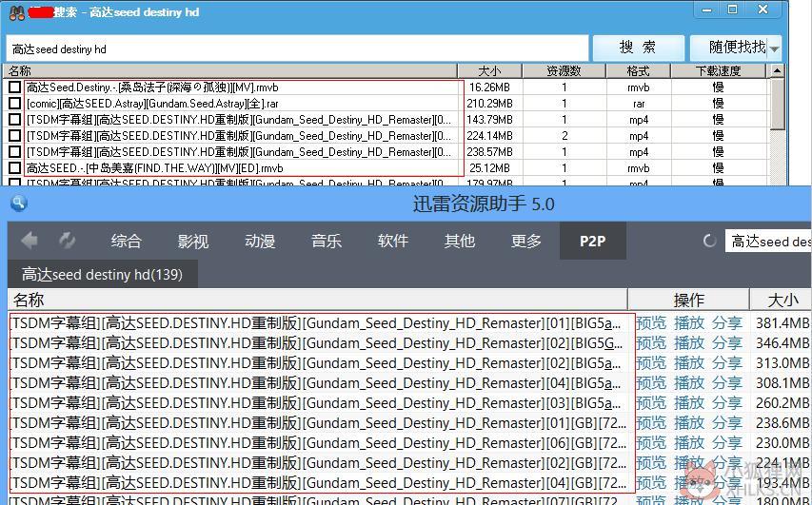Sort results by the 资源数 column

(564, 71)
